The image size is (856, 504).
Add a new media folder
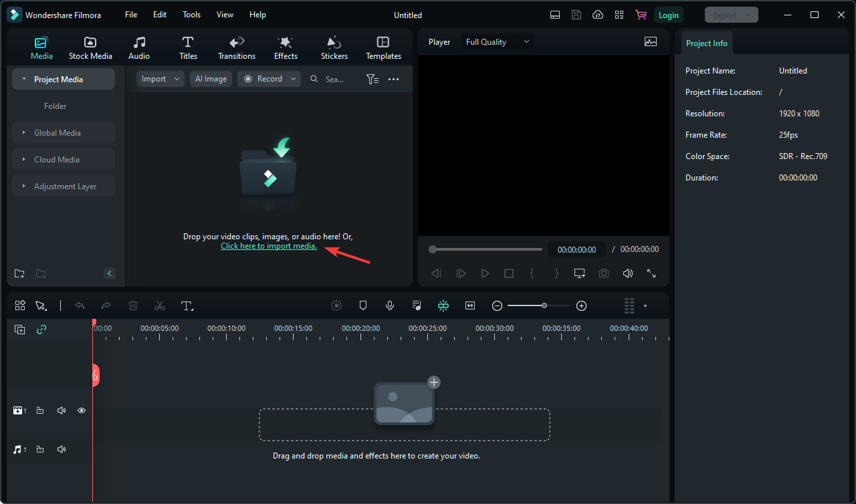(19, 273)
